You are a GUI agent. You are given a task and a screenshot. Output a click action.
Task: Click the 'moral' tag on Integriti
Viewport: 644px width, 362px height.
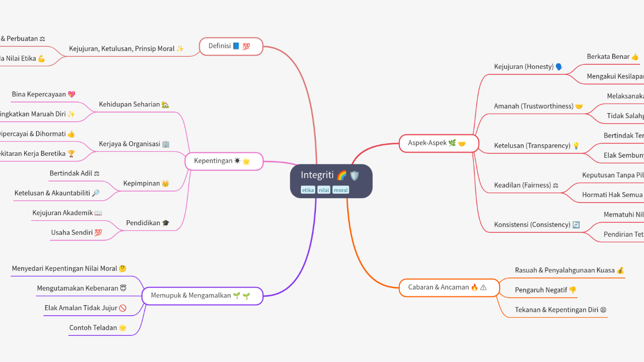341,190
